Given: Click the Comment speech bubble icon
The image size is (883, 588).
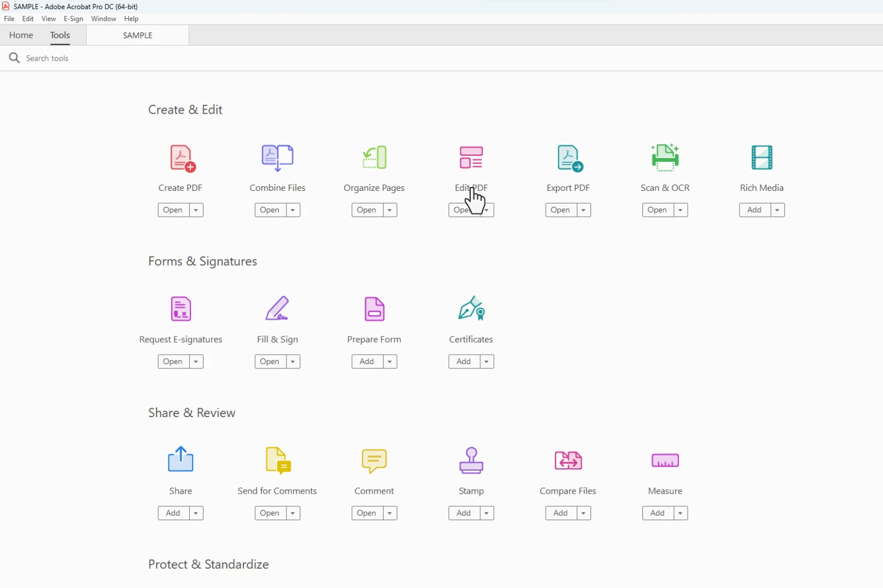Looking at the screenshot, I should pos(374,461).
